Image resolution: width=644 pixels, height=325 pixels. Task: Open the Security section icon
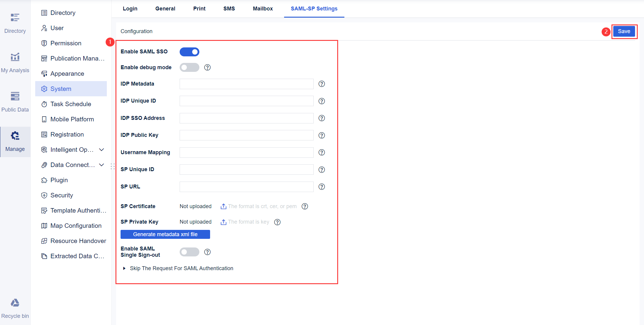click(44, 195)
